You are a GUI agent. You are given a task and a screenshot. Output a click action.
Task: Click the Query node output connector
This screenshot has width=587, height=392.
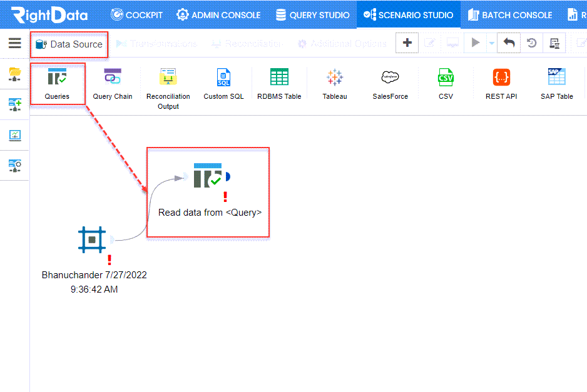click(227, 176)
